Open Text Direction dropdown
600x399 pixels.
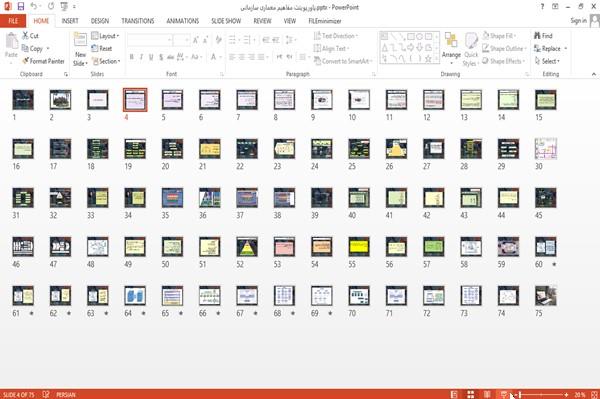click(336, 36)
